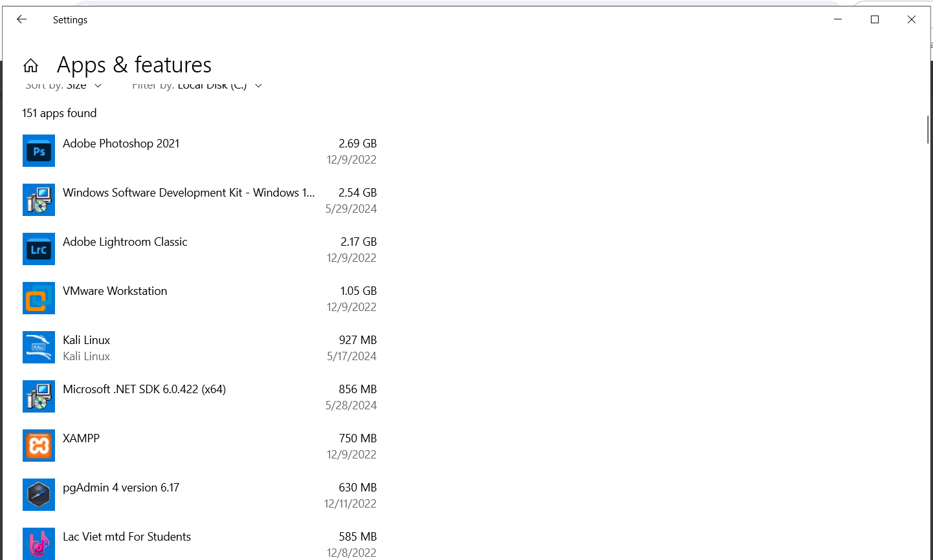Click the 12/8/2022 install date
Screen dimensions: 933x560
[x=352, y=553]
